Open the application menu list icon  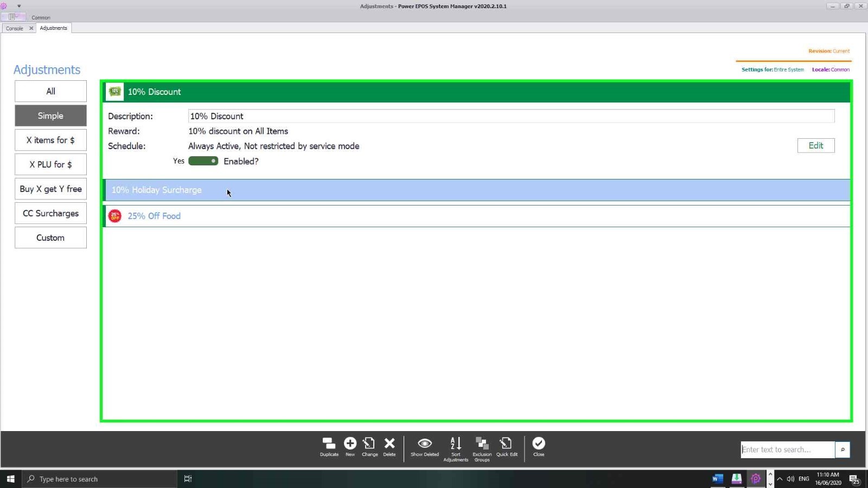(12, 17)
